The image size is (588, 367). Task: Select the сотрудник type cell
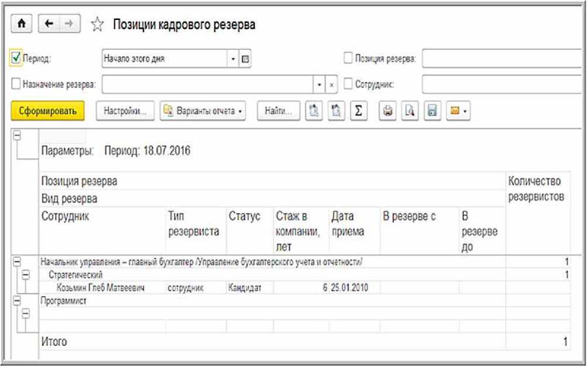pyautogui.click(x=186, y=288)
